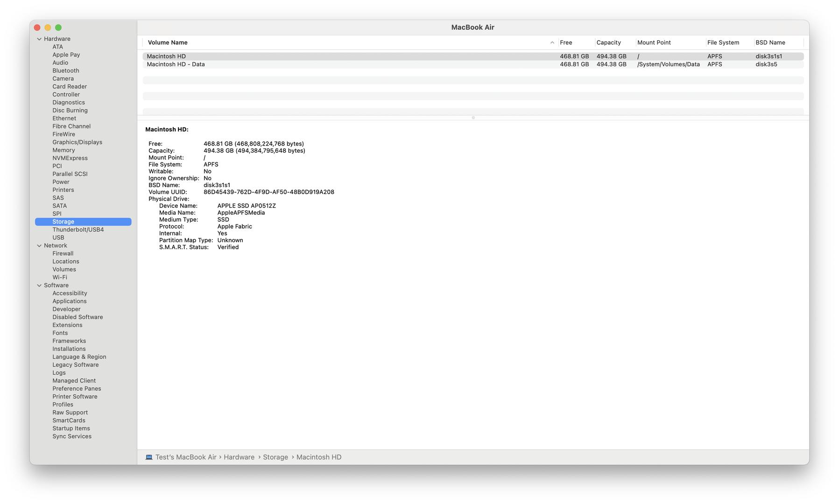Select NVMExpress in the sidebar
Image resolution: width=839 pixels, height=504 pixels.
point(70,158)
